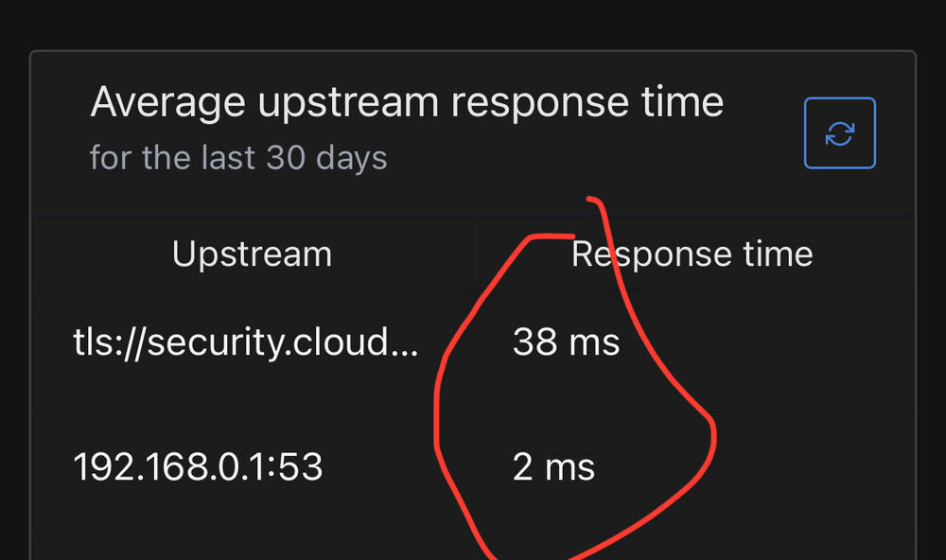The image size is (946, 560).
Task: Click the refresh statistics icon button
Action: [x=840, y=132]
